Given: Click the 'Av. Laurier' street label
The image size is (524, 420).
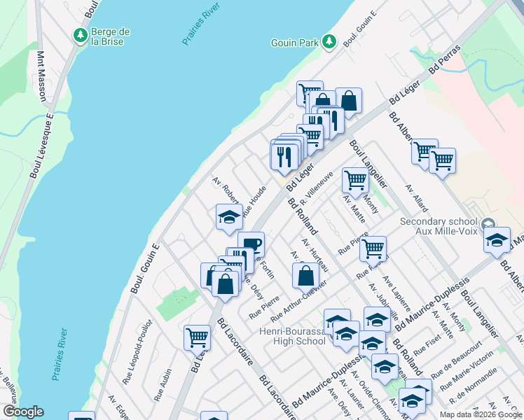Looking at the screenshot, I should [352, 393].
